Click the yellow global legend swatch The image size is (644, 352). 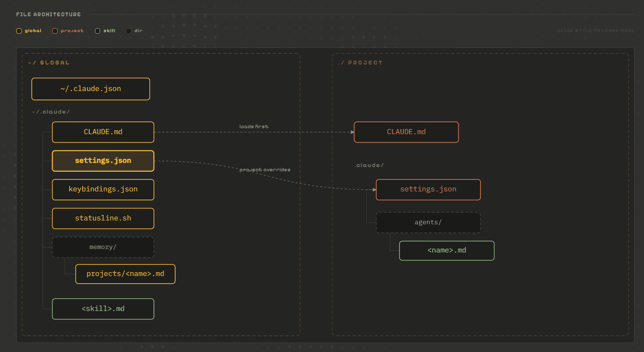pyautogui.click(x=19, y=31)
